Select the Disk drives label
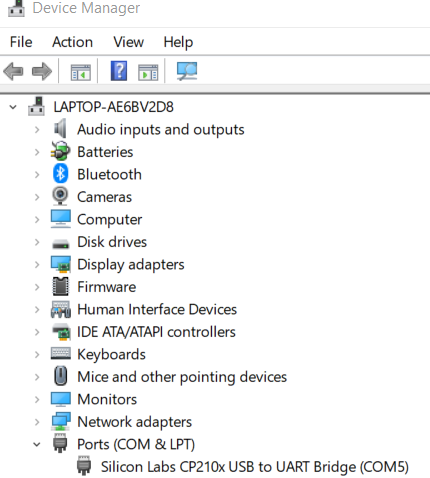430x478 pixels. [112, 242]
